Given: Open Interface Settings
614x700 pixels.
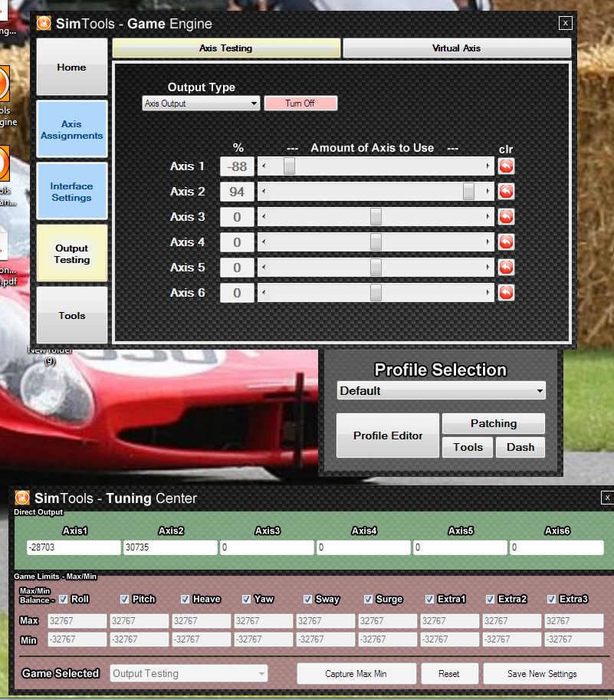Looking at the screenshot, I should [72, 192].
